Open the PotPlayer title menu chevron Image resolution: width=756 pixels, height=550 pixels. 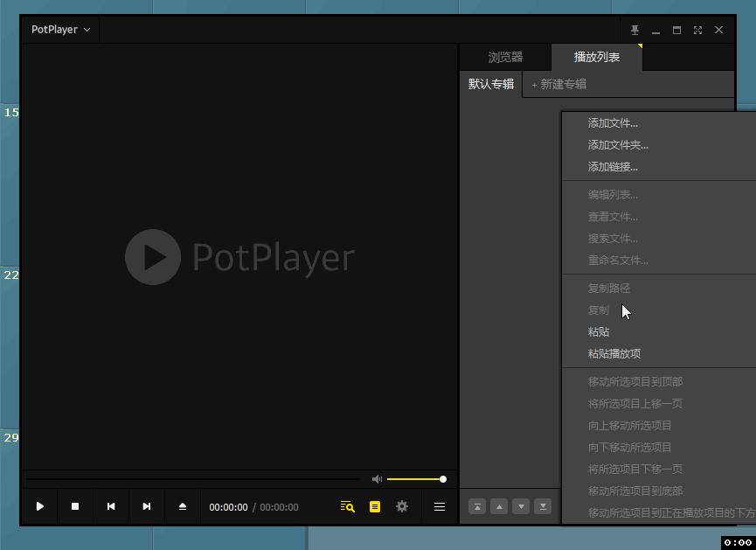pos(85,29)
